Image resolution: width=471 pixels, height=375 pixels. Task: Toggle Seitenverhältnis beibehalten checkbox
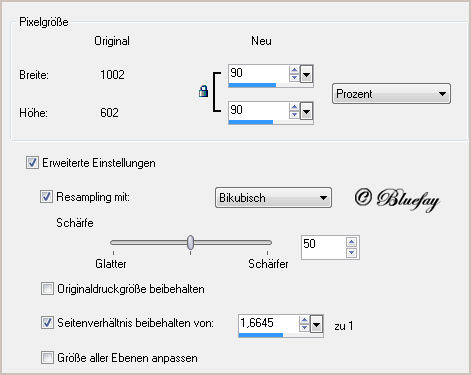tap(47, 322)
